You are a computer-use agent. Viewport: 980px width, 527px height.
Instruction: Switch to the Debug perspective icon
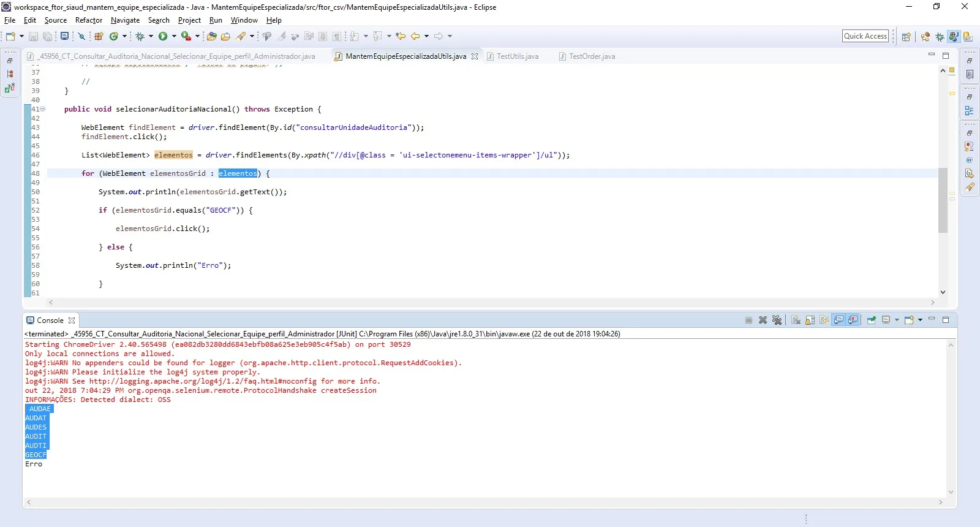click(940, 37)
